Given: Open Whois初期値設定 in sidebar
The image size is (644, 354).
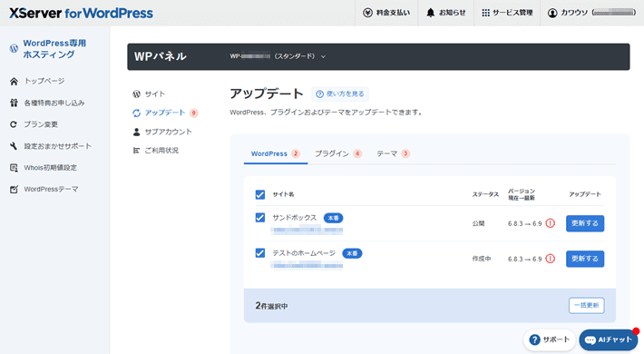Looking at the screenshot, I should 50,167.
